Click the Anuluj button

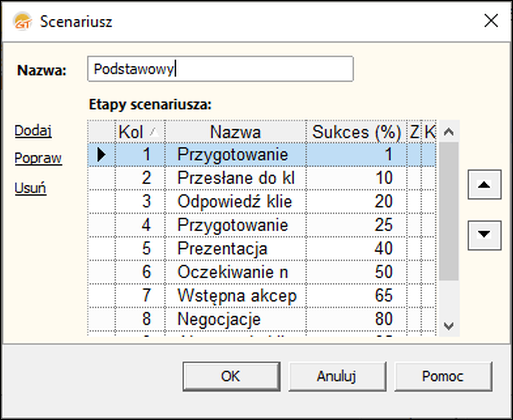tap(337, 377)
